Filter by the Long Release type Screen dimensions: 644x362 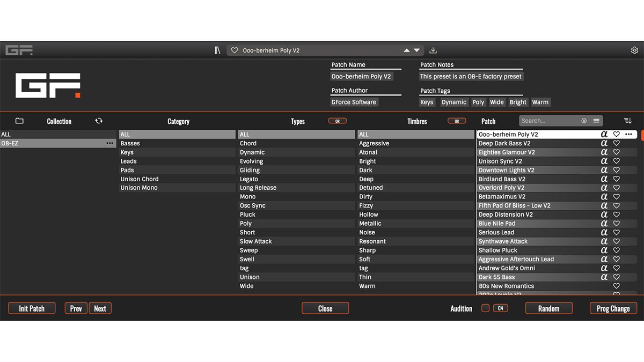pos(296,188)
